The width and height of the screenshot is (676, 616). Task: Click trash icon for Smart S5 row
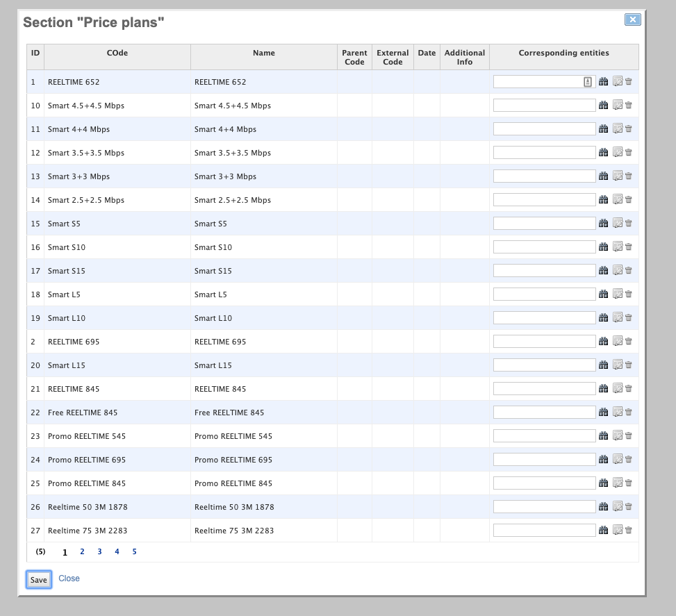tap(629, 224)
